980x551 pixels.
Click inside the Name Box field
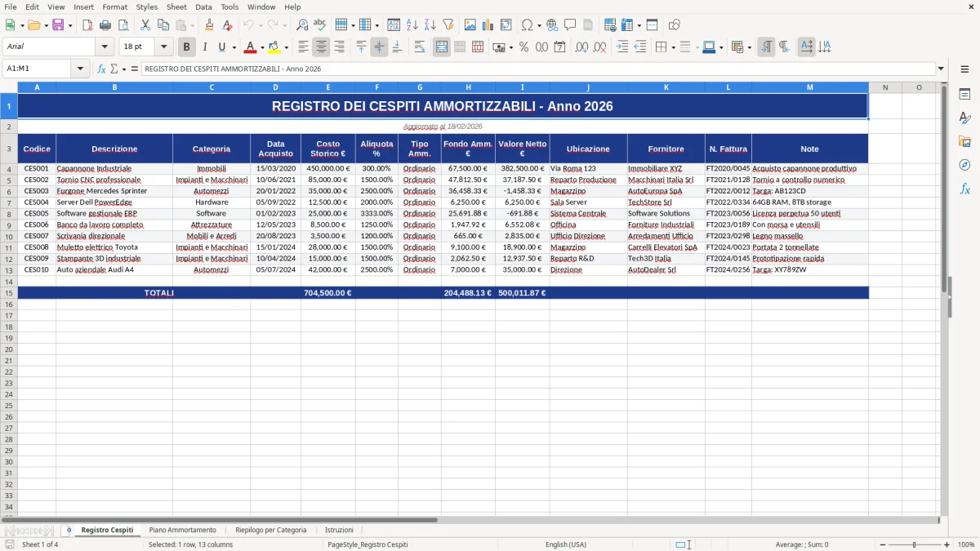point(37,69)
